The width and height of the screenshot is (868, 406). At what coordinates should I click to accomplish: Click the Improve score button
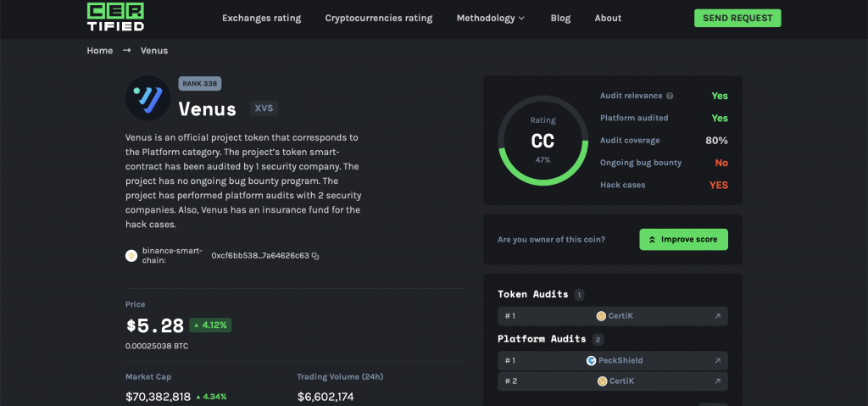click(684, 239)
